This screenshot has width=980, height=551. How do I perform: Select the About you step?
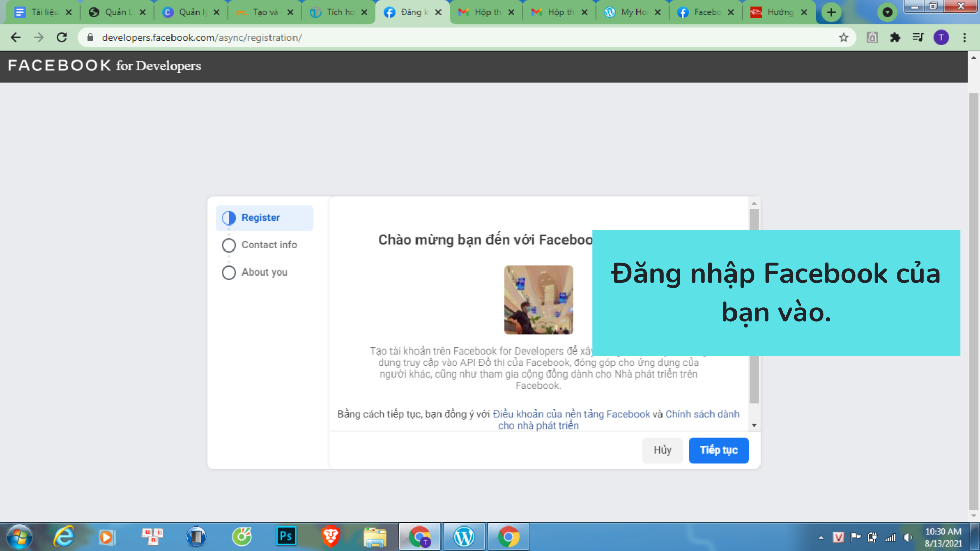point(255,272)
